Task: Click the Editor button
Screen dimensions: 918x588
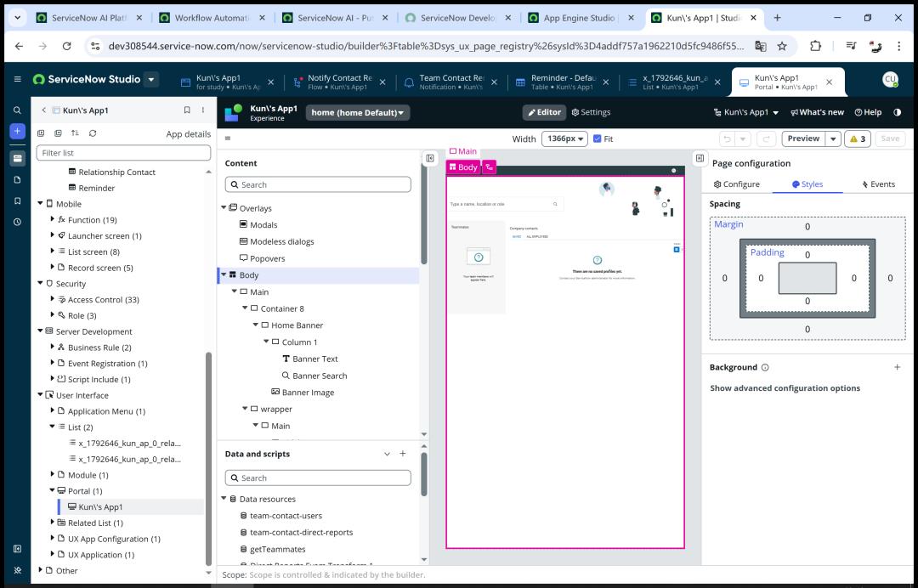Action: [x=545, y=112]
